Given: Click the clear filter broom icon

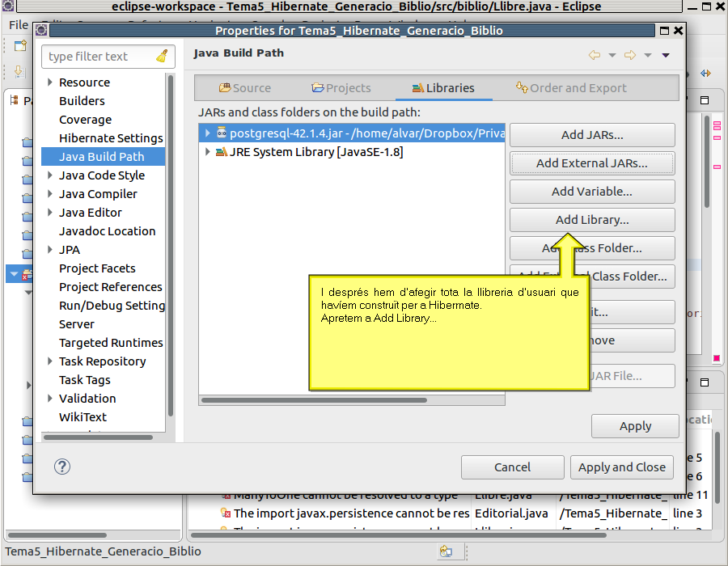Looking at the screenshot, I should (x=162, y=56).
